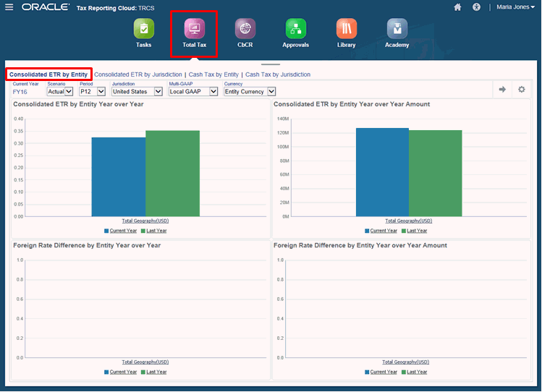Switch to Consolidated ETR by Jurisdiction tab
Viewport: 542px width, 392px height.
click(138, 74)
